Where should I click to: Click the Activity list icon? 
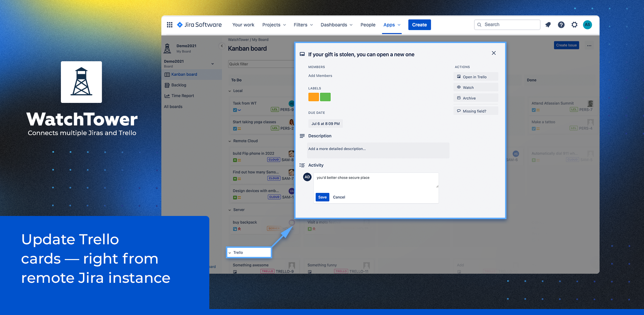302,165
